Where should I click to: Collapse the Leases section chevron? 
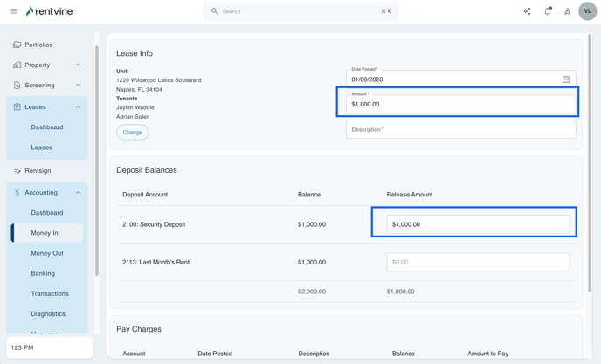tap(78, 107)
